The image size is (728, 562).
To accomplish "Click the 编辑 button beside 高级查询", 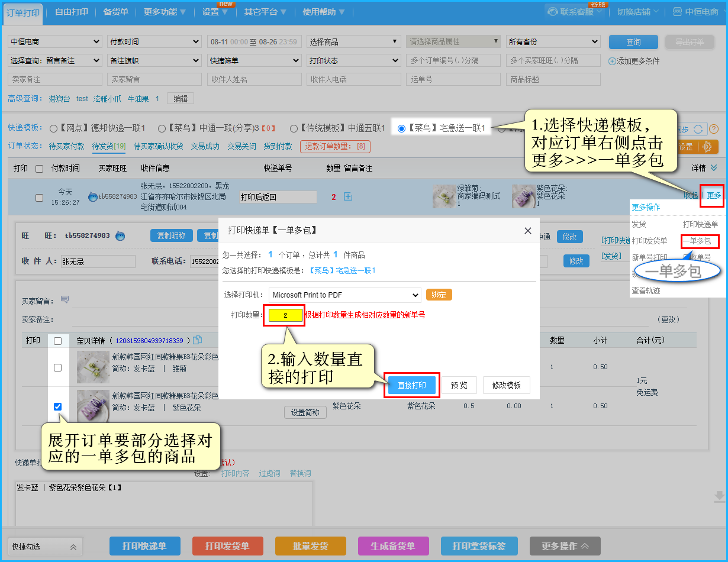I will coord(181,99).
